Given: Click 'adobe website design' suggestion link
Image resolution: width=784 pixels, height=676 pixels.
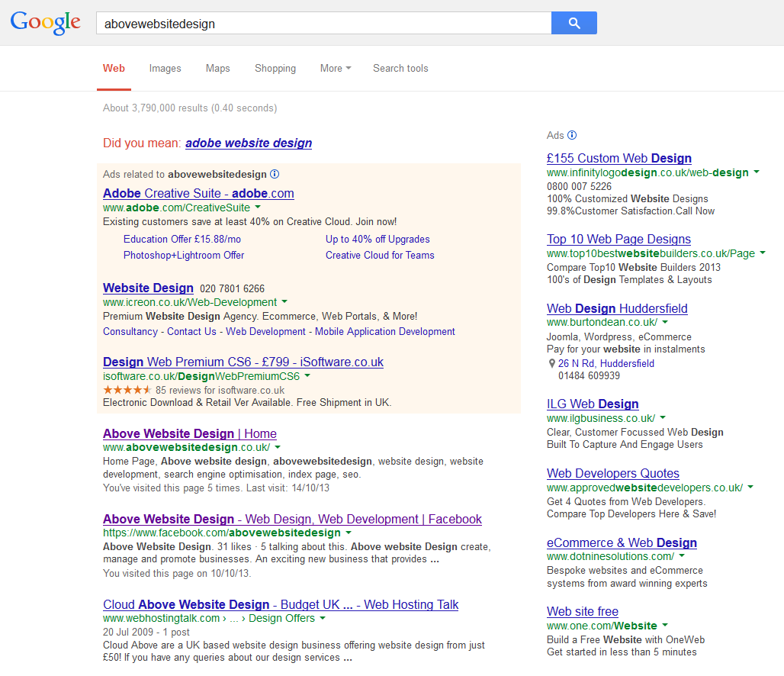Looking at the screenshot, I should point(249,143).
